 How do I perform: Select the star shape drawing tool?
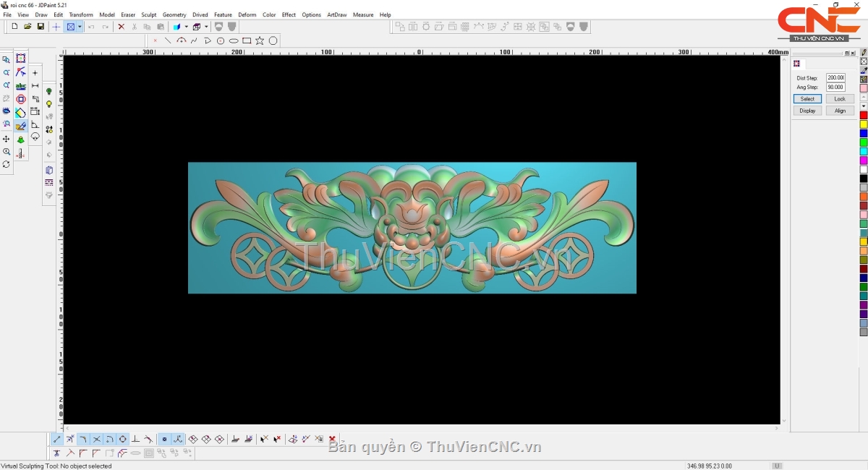[x=260, y=40]
